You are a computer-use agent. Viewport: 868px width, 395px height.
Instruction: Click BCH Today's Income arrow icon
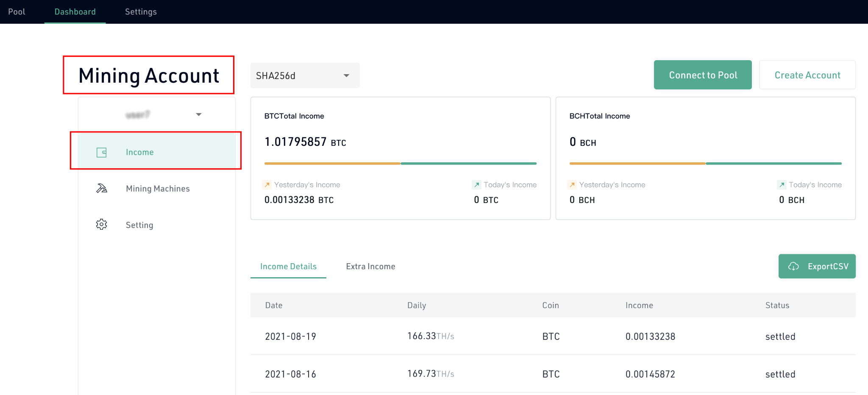[x=782, y=185]
